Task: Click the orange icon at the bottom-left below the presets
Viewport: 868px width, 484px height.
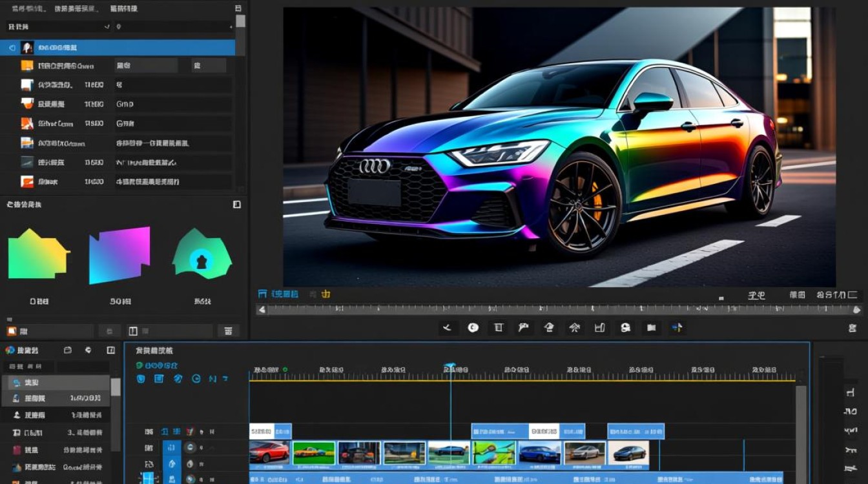Action: tap(12, 331)
